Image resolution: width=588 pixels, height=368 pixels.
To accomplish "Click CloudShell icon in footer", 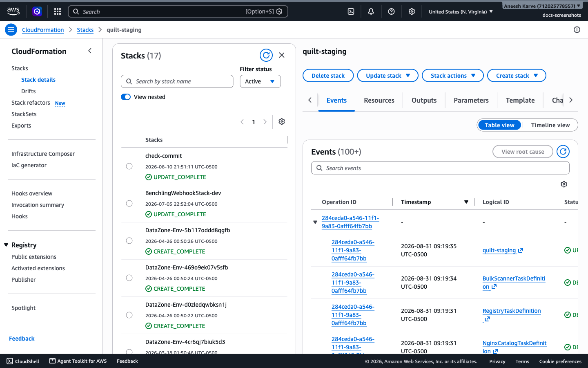I will [x=10, y=361].
